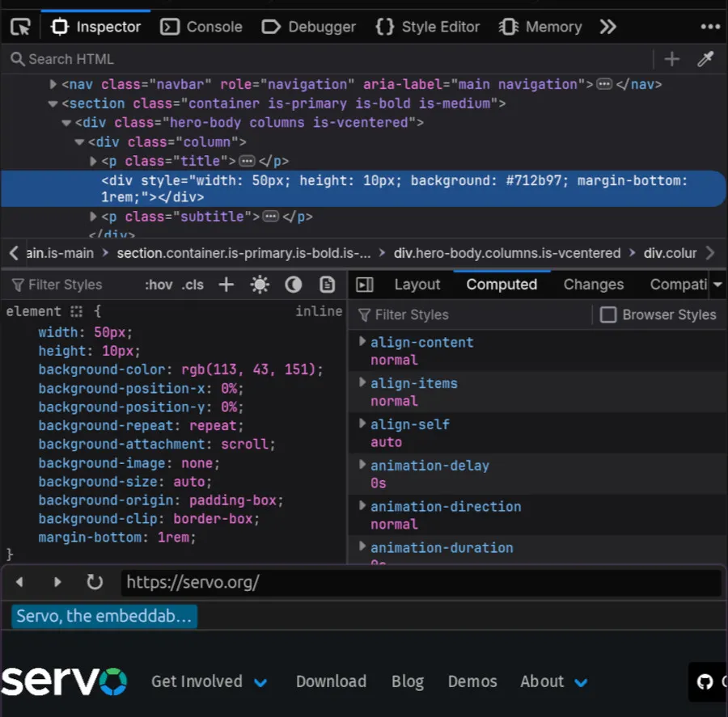Select the ain.is-main breadcrumb
Image resolution: width=728 pixels, height=717 pixels.
point(59,253)
